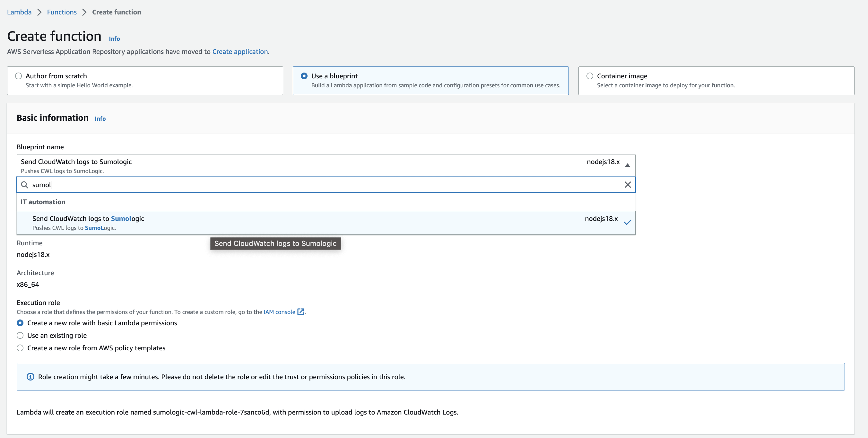Click the breadcrumb chevron after Functions
The width and height of the screenshot is (868, 438).
84,12
